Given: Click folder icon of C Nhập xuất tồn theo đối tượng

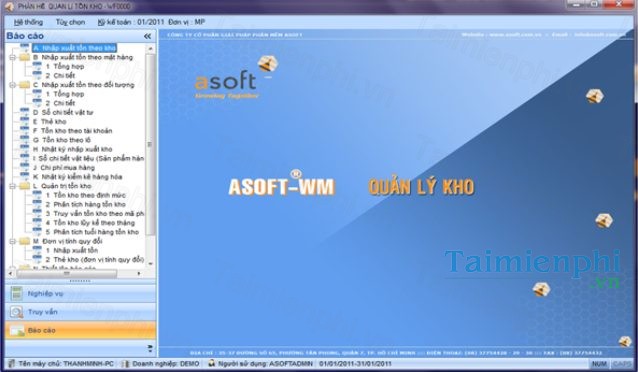Looking at the screenshot, I should click(25, 85).
